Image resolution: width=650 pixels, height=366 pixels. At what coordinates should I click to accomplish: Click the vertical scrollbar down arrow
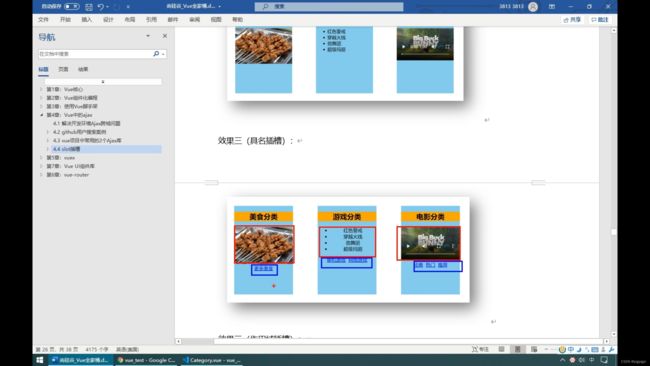614,334
